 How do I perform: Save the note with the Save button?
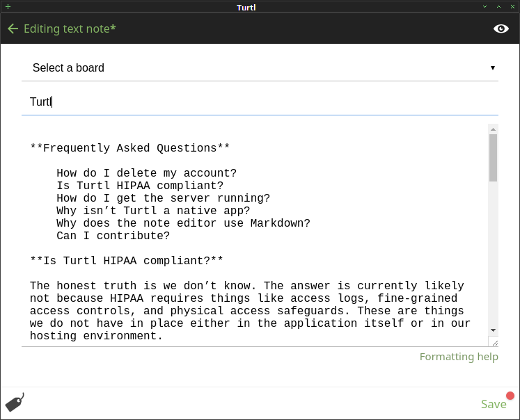coord(494,404)
